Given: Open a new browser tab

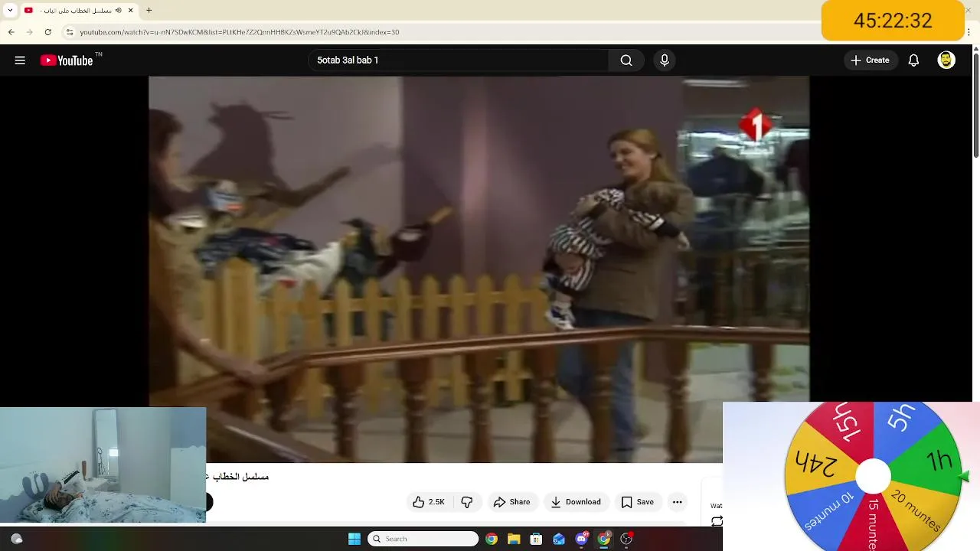Looking at the screenshot, I should click(149, 11).
